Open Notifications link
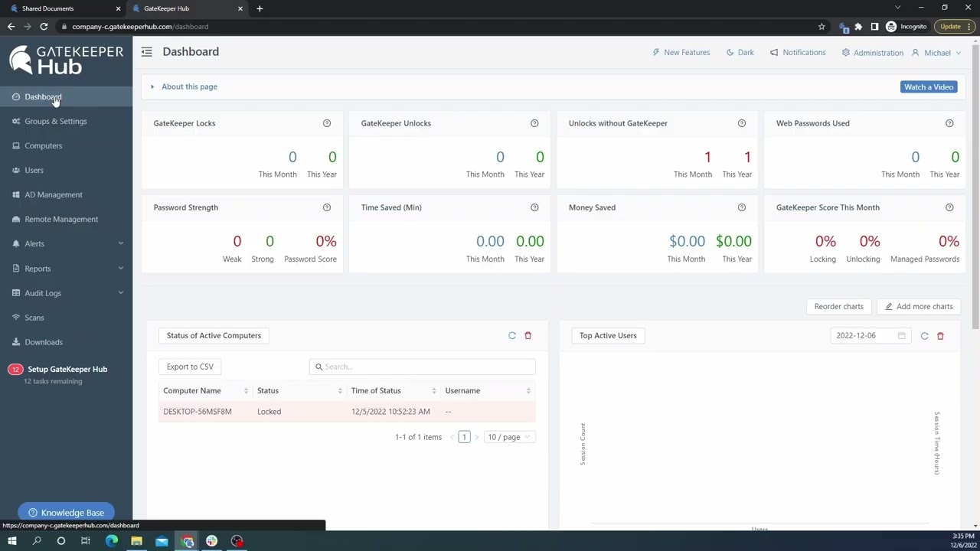The width and height of the screenshot is (980, 551). coord(798,53)
